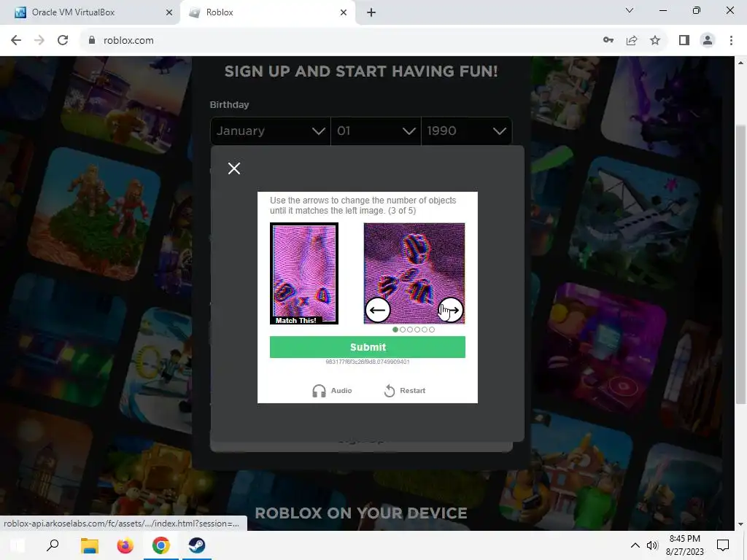Image resolution: width=747 pixels, height=560 pixels.
Task: Reload the Roblox page
Action: pyautogui.click(x=63, y=40)
